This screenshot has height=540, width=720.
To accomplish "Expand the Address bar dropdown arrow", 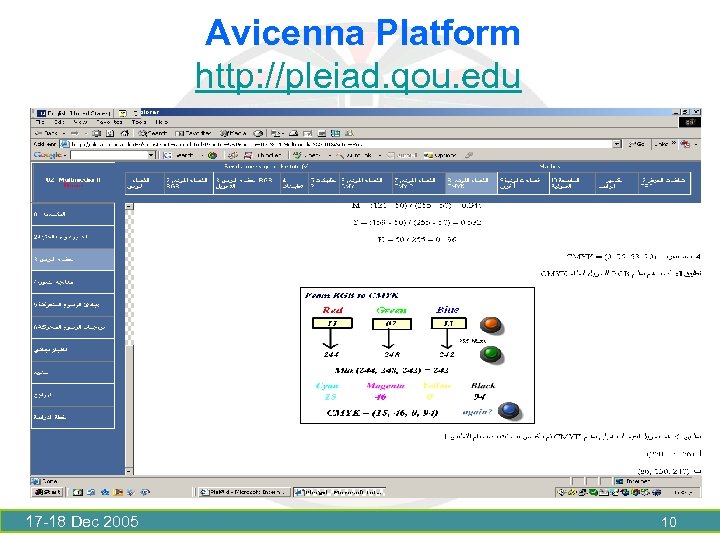I will pos(617,144).
